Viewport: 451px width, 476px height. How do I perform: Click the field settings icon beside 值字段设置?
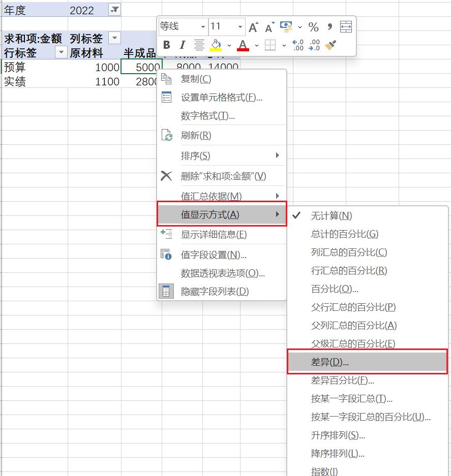coord(166,255)
